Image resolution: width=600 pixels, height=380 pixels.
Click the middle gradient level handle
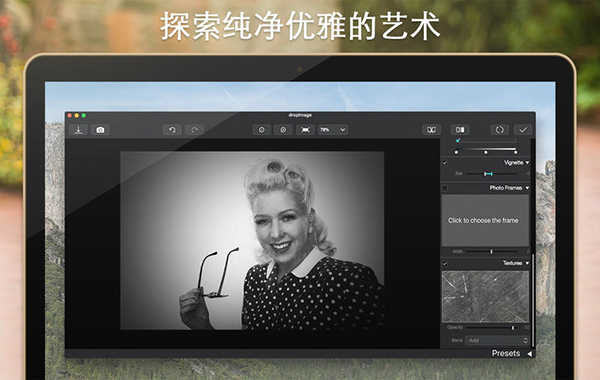click(486, 152)
